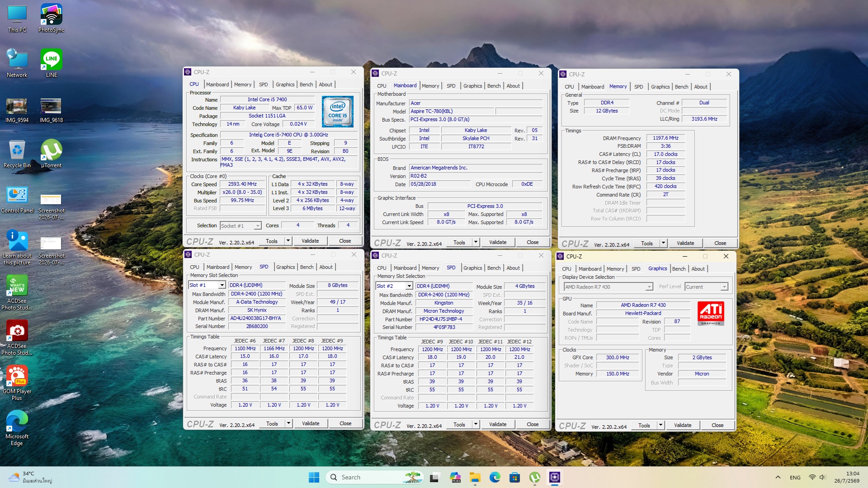Select the IMG_9618 image file
The image size is (868, 488).
(x=51, y=110)
